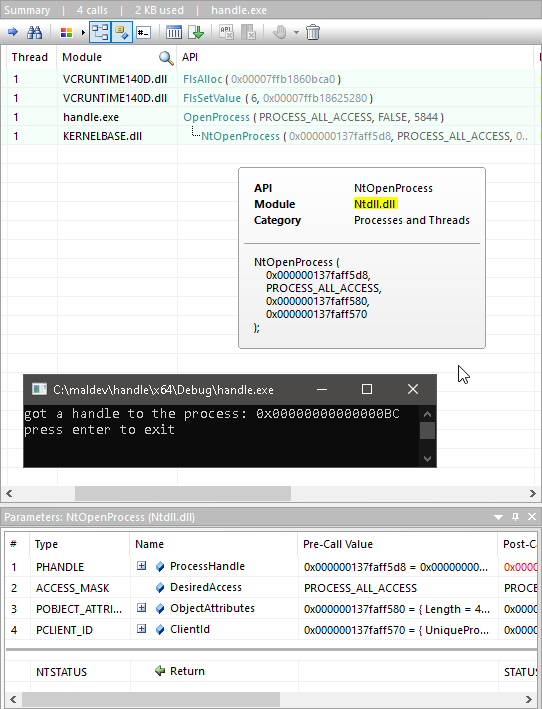The image size is (542, 709).
Task: Open the colored squares highlighting icon
Action: pos(66,33)
